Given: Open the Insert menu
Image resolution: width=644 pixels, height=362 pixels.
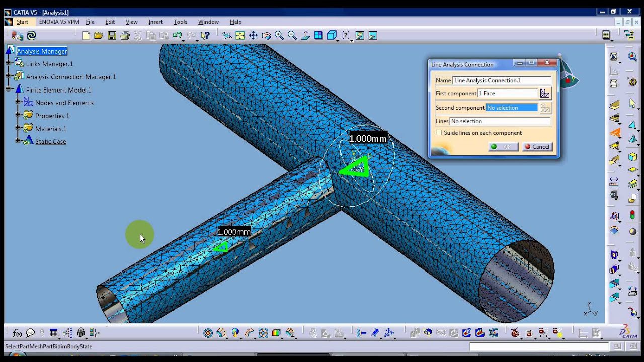Looking at the screenshot, I should [x=155, y=22].
